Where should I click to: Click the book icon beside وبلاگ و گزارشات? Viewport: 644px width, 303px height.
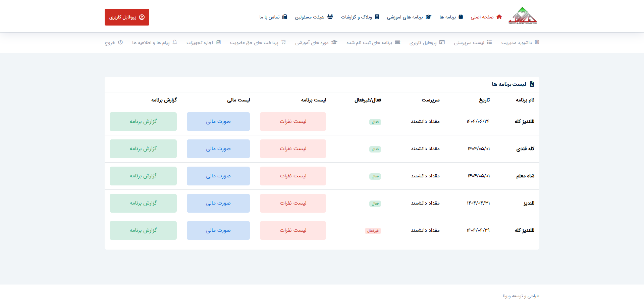point(377,17)
